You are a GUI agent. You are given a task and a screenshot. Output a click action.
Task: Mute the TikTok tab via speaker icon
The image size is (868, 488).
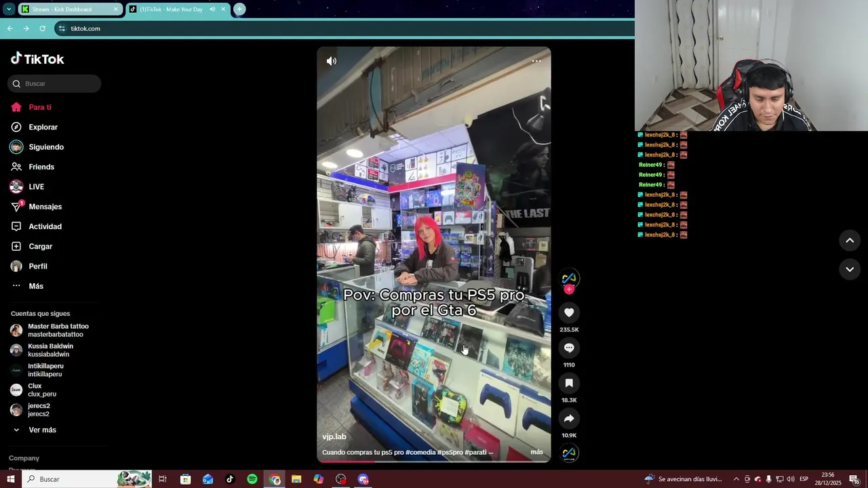212,9
